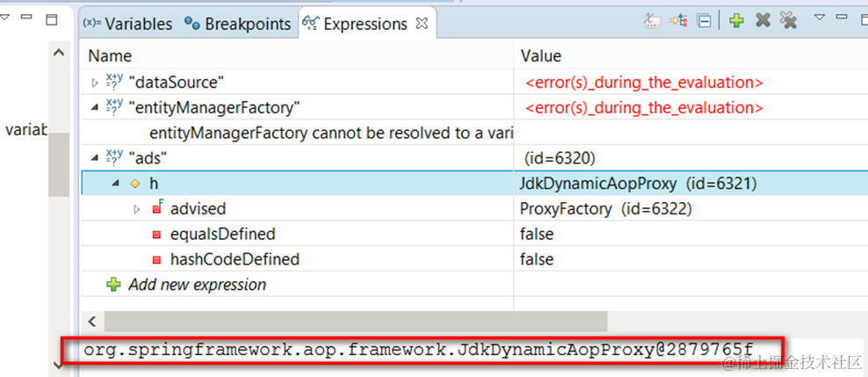The width and height of the screenshot is (868, 377).
Task: Maximize the left panel view
Action: pos(52,20)
